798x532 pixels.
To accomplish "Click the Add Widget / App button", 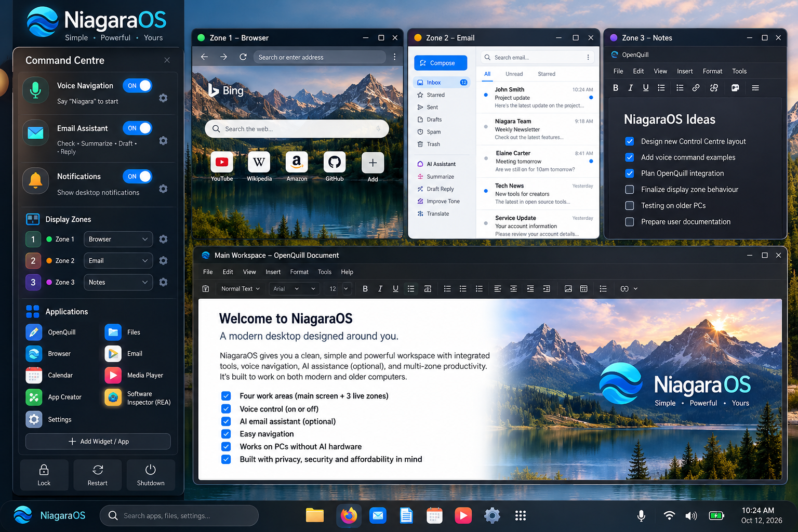I will click(98, 441).
